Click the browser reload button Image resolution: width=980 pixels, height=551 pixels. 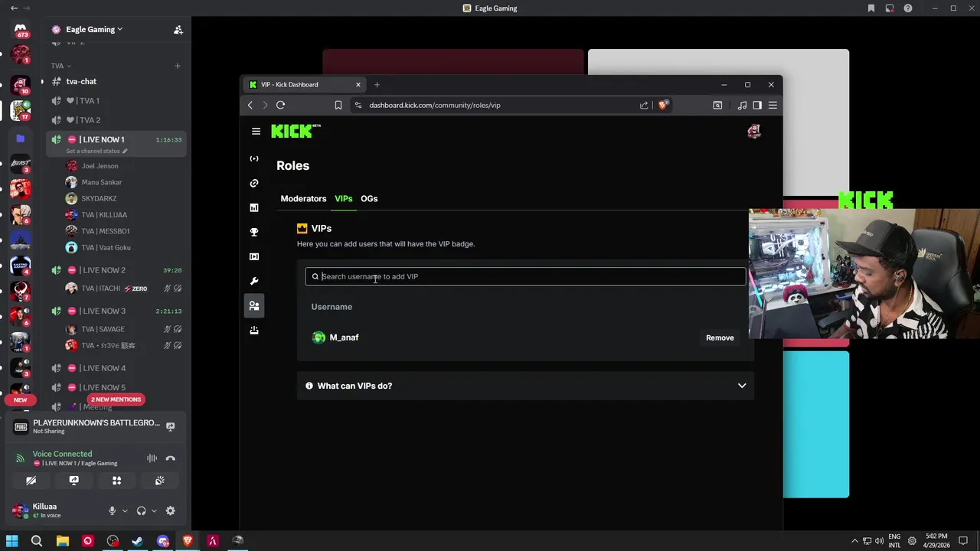coord(281,105)
